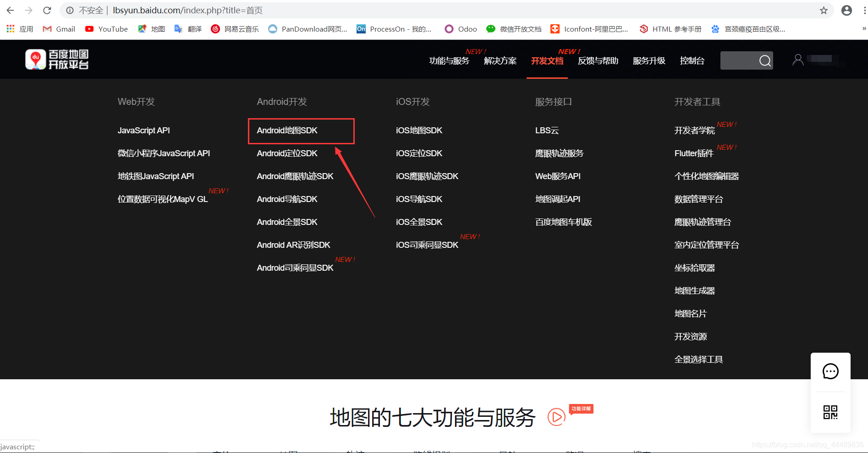This screenshot has width=868, height=453.
Task: Open the 解决方案 nav menu
Action: point(500,61)
